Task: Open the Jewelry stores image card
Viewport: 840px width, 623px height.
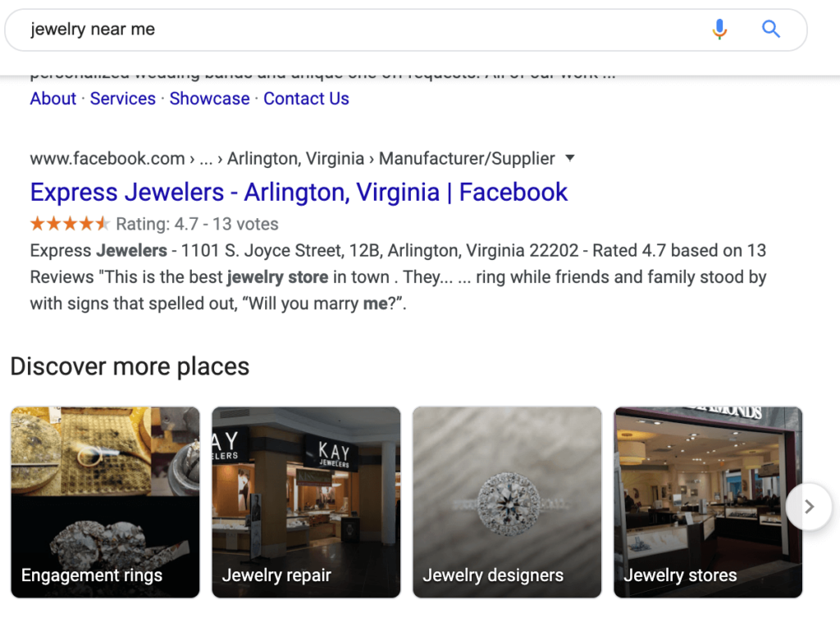Action: point(707,501)
